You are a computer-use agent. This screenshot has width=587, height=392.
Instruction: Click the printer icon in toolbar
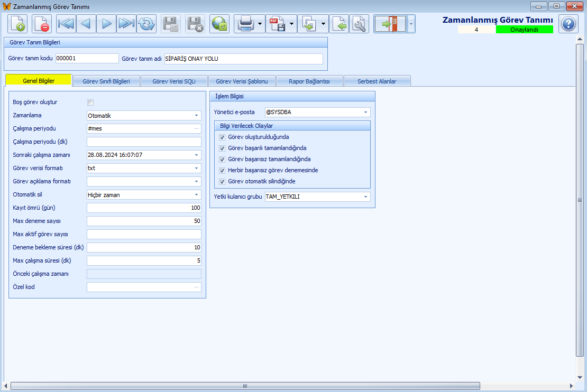(x=245, y=24)
